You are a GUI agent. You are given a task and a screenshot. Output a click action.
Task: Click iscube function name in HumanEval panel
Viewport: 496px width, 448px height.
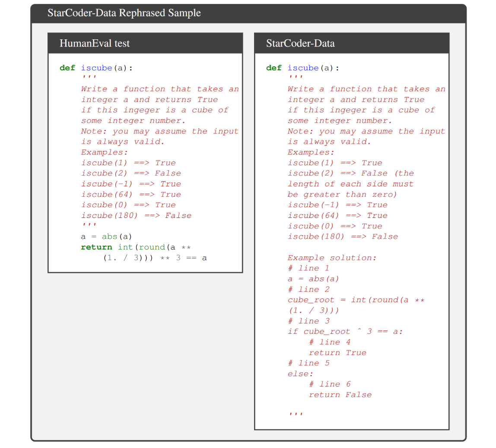pyautogui.click(x=96, y=68)
